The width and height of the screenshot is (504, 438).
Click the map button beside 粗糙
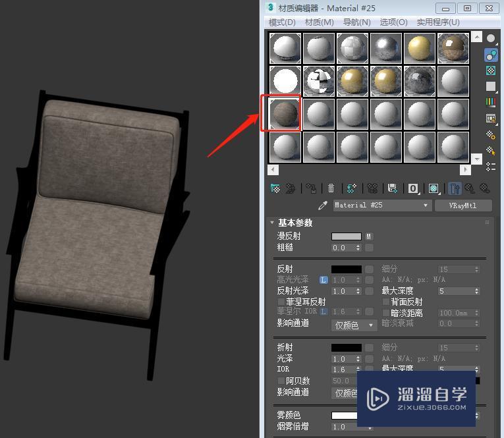(370, 248)
